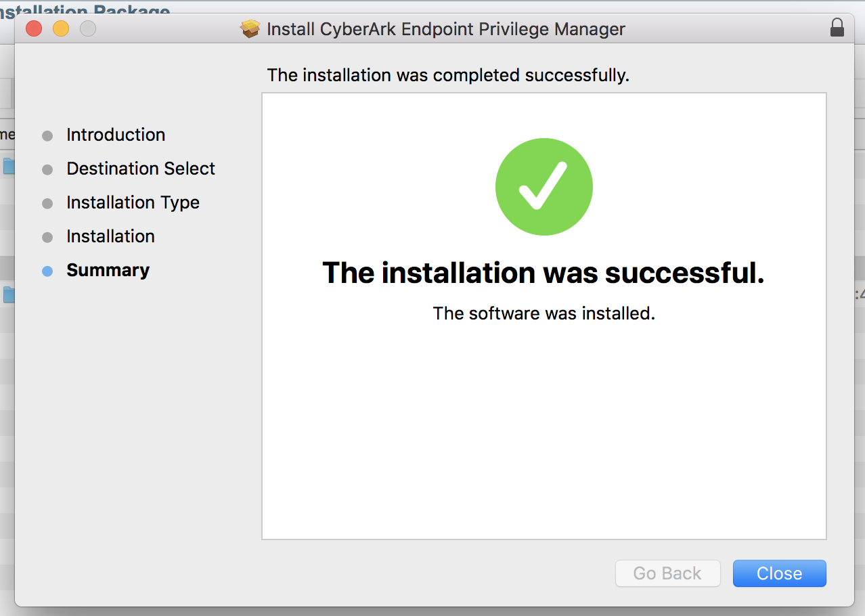Select the Installation Type step
Viewport: 865px width, 616px height.
[x=133, y=202]
